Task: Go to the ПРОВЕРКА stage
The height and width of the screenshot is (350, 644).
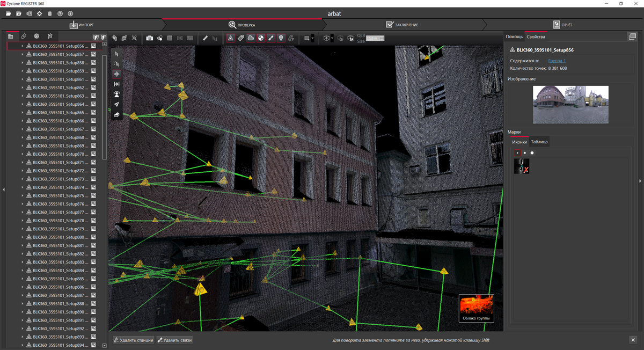Action: point(241,25)
